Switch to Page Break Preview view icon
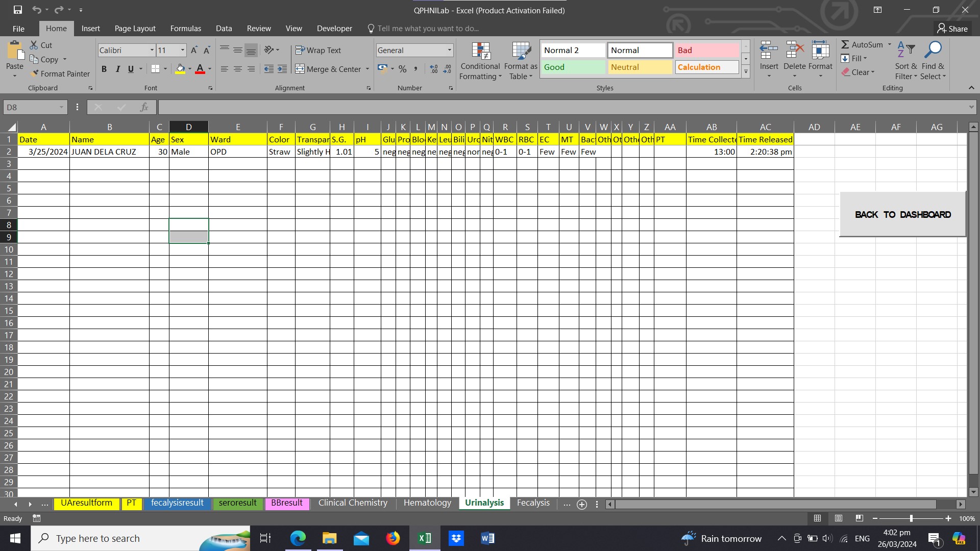This screenshot has width=980, height=551. 860,518
